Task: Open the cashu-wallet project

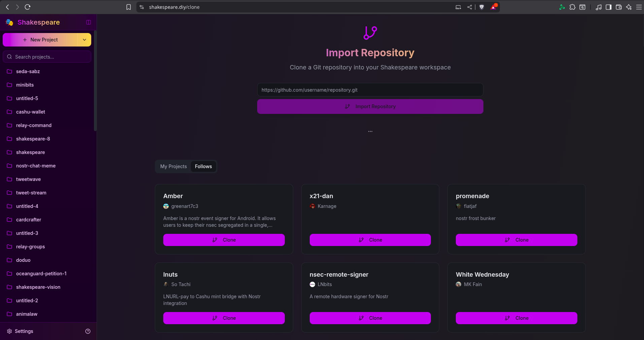Action: tap(30, 112)
